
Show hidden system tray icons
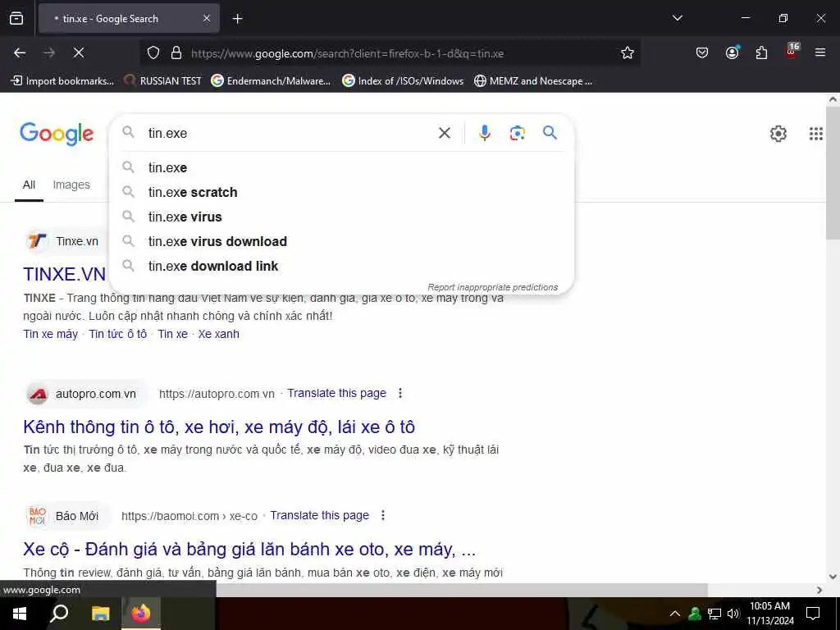675,614
